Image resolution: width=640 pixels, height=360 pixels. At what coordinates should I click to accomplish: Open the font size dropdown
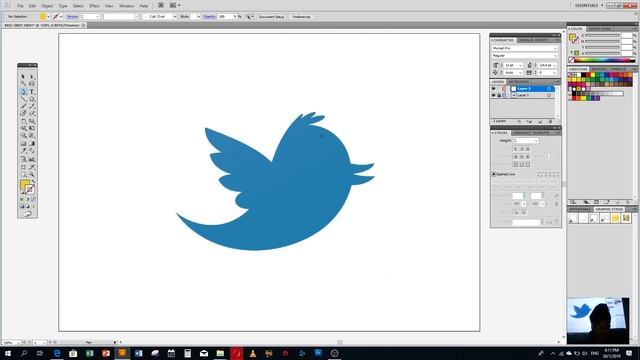[520, 65]
